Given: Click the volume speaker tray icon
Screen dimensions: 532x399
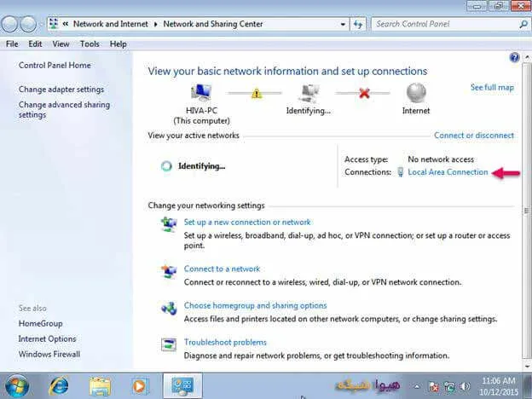Looking at the screenshot, I should click(x=465, y=386).
